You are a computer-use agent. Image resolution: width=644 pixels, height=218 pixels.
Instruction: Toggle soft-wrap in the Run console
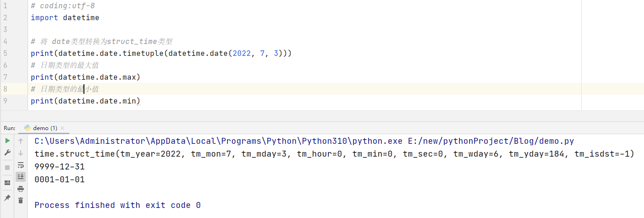tap(21, 165)
